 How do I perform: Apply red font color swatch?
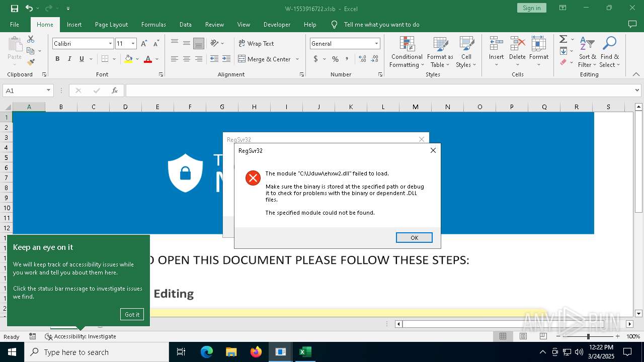(x=148, y=59)
